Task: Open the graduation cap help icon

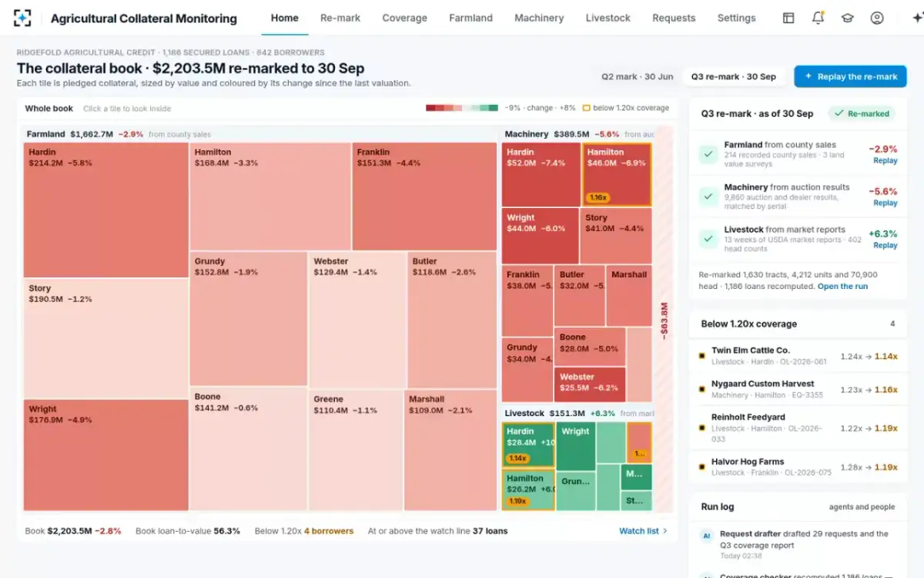Action: tap(847, 18)
